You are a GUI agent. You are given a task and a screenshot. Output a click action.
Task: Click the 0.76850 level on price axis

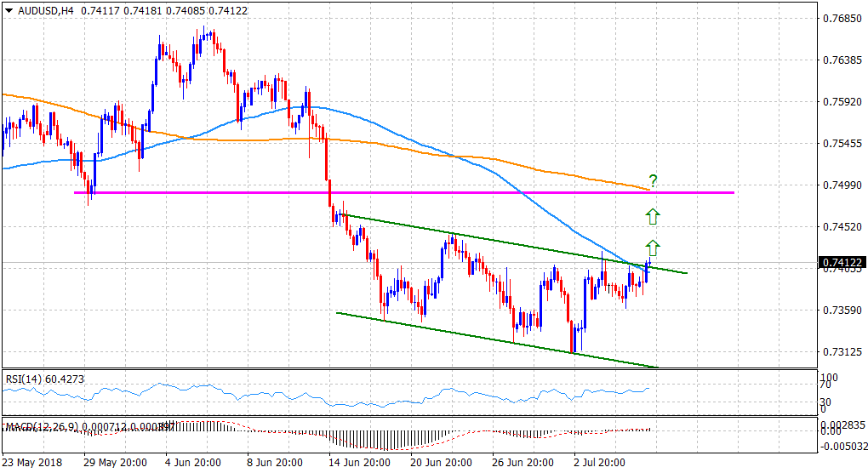(842, 18)
